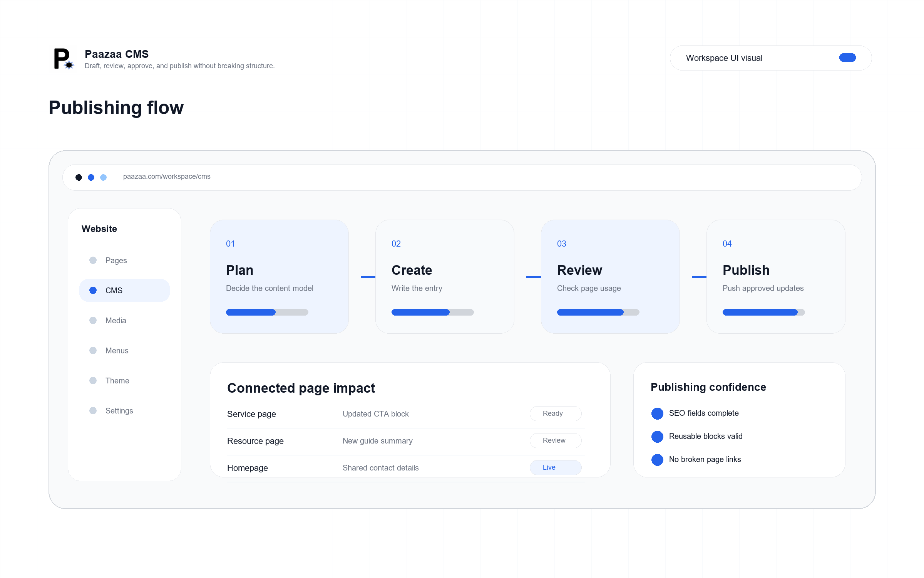Click the blue dot beside CMS
The height and width of the screenshot is (578, 924).
click(93, 291)
